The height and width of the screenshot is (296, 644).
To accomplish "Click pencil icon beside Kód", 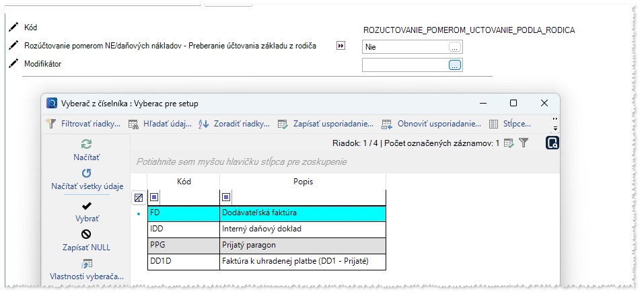I will [x=13, y=28].
